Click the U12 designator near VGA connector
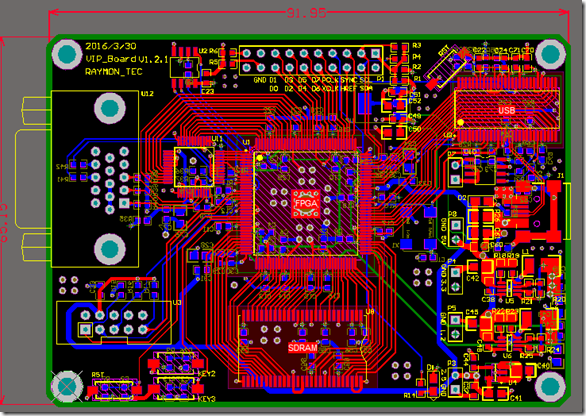The image size is (586, 416). click(147, 93)
